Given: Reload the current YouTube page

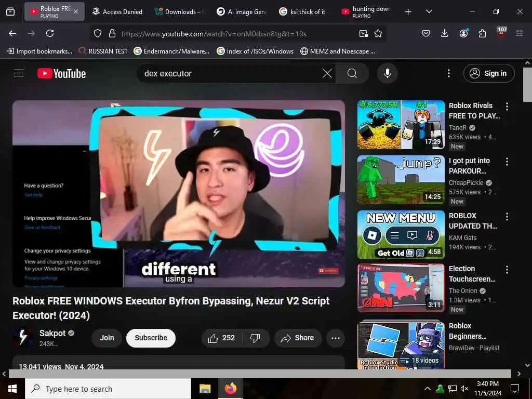Looking at the screenshot, I should tap(50, 33).
